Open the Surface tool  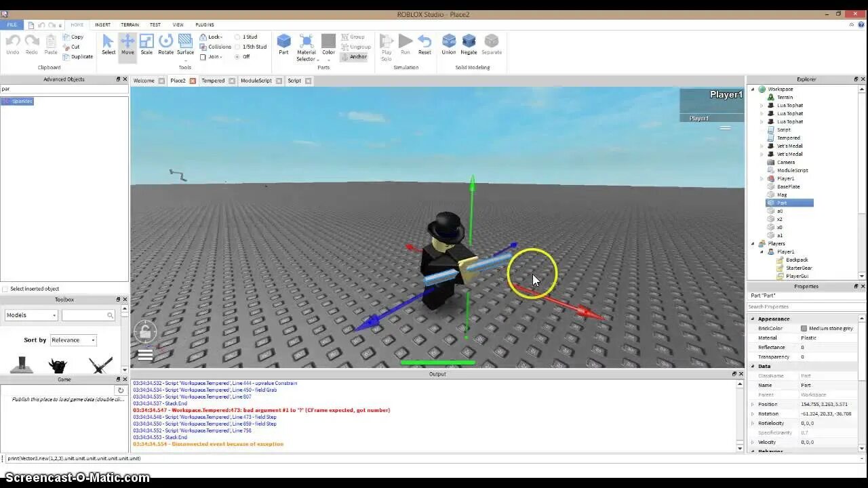185,45
